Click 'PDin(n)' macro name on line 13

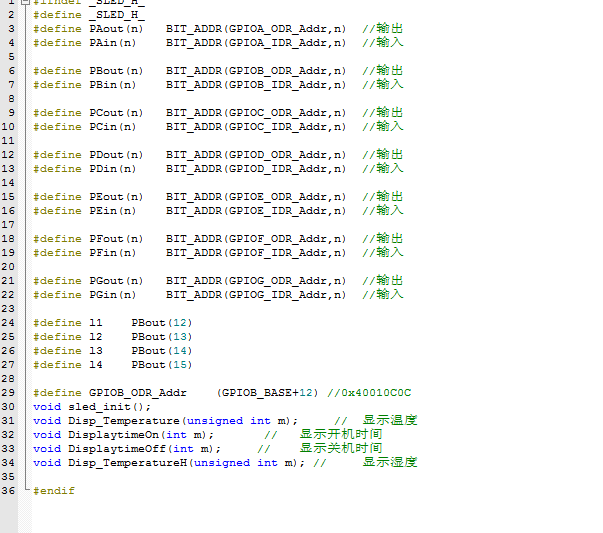click(x=113, y=168)
